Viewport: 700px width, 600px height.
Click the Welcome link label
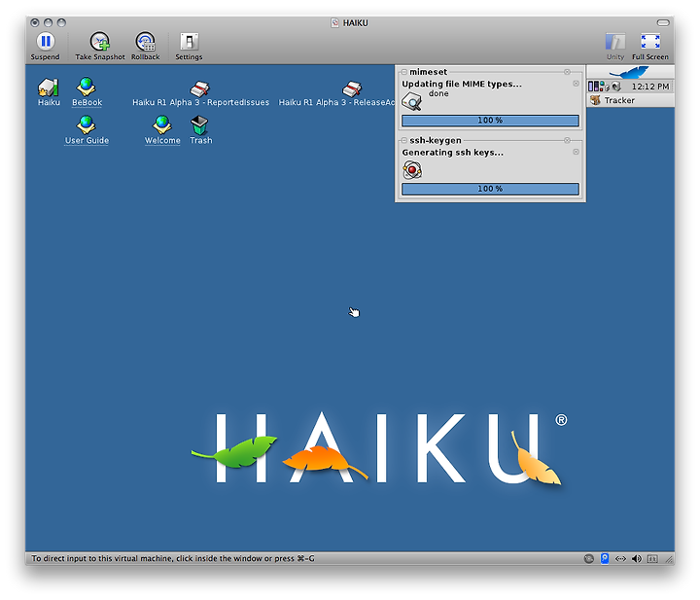162,141
